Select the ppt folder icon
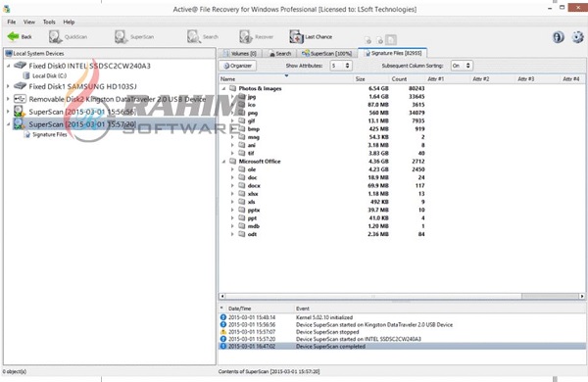 [x=242, y=218]
